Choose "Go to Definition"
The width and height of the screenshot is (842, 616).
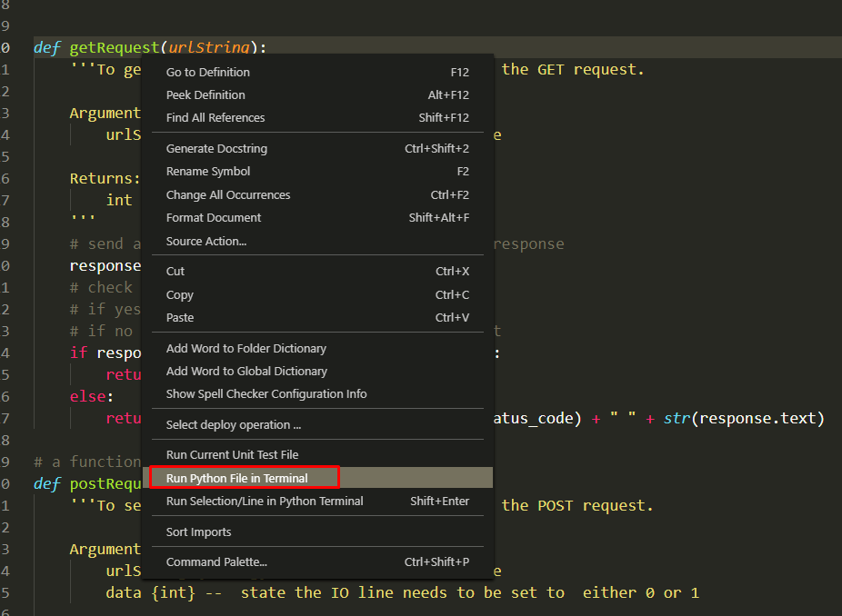tap(207, 72)
